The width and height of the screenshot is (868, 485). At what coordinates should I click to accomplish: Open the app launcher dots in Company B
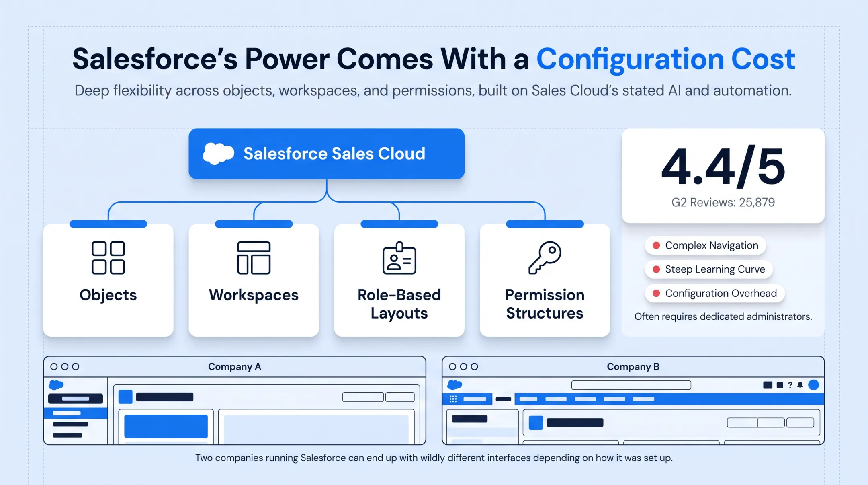click(x=453, y=399)
